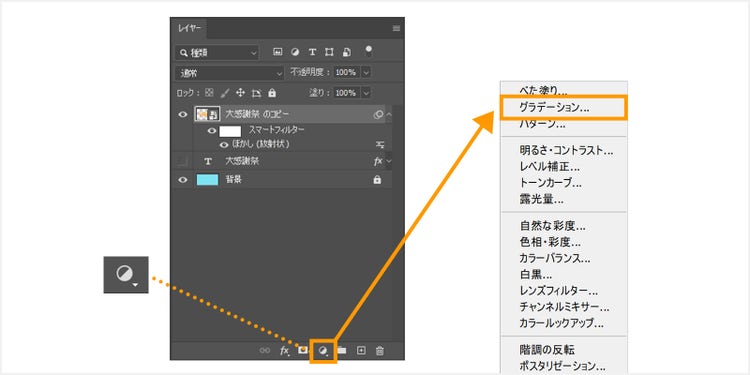Open the 不透明度 opacity slider arrow
The height and width of the screenshot is (375, 750).
(366, 72)
